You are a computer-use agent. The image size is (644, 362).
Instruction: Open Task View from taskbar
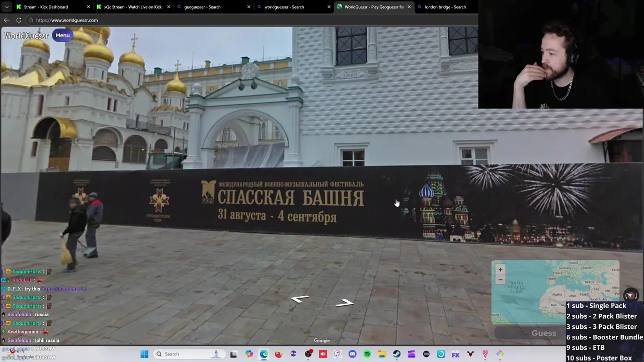click(233, 354)
